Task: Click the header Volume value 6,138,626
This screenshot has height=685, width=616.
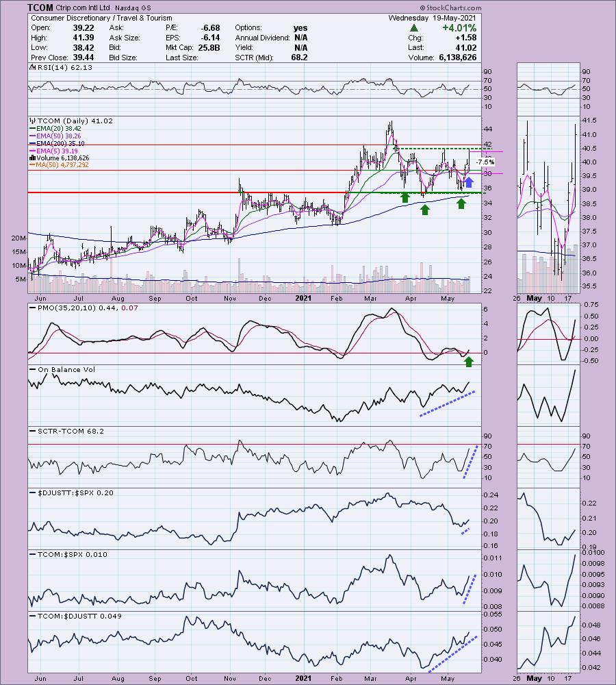Action: 458,58
